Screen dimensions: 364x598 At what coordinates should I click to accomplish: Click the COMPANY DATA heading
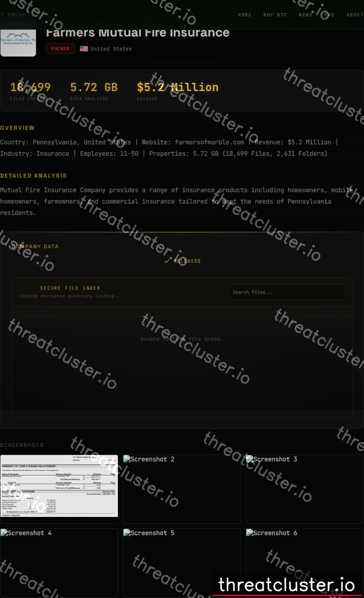(35, 246)
